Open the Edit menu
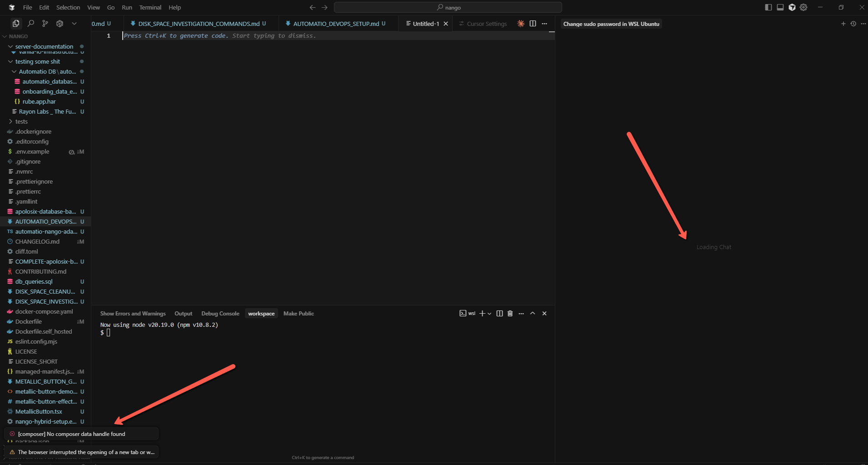The image size is (868, 465). 44,7
